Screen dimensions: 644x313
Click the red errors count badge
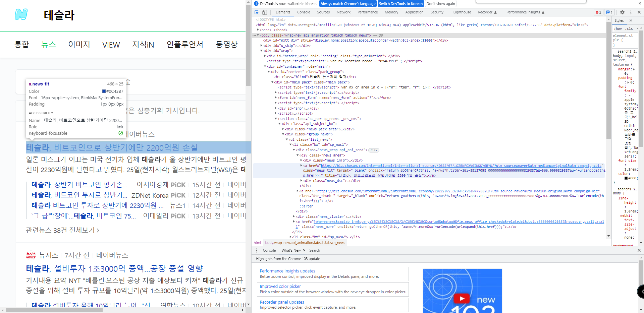[x=598, y=12]
